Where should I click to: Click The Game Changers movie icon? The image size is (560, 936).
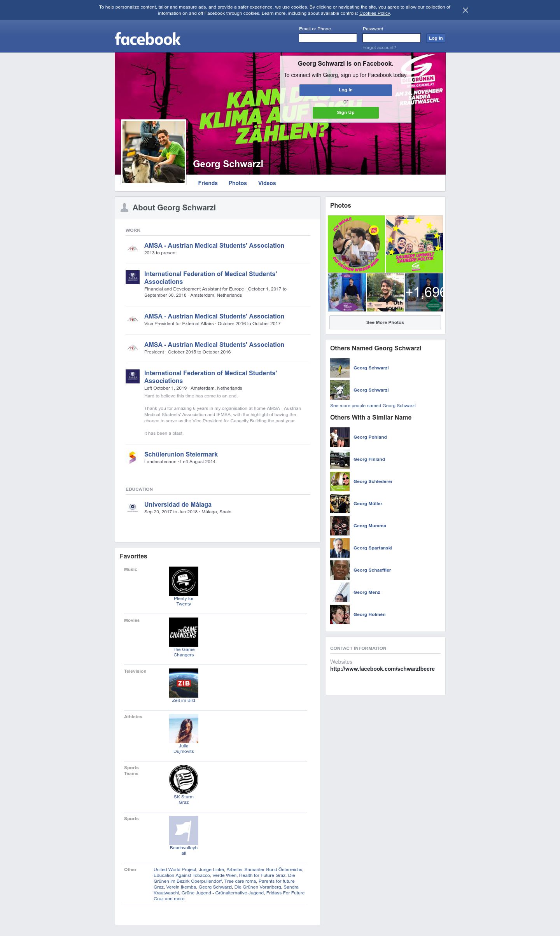pyautogui.click(x=184, y=632)
